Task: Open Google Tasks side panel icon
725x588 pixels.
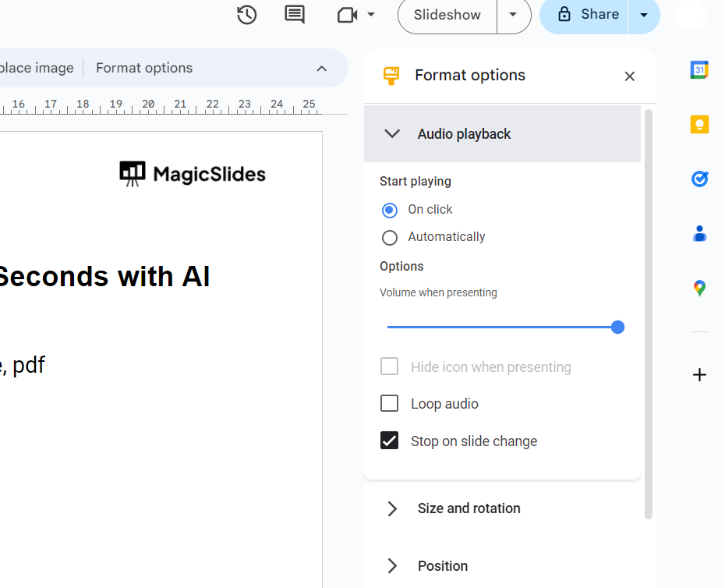Action: click(699, 179)
